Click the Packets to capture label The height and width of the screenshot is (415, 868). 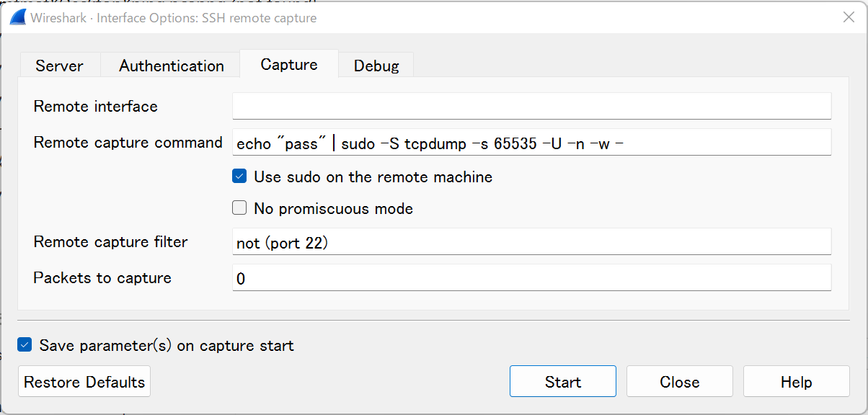pos(102,278)
